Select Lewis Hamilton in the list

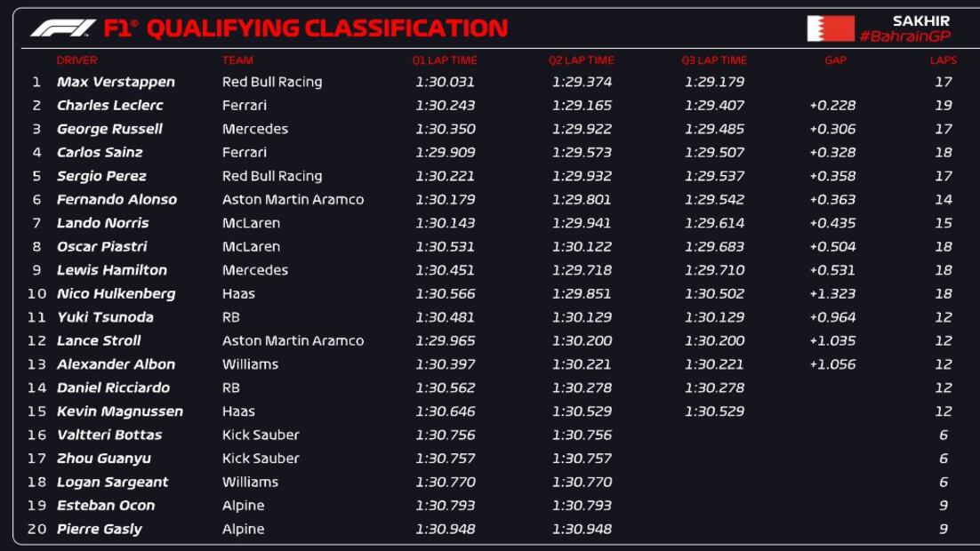tap(112, 270)
